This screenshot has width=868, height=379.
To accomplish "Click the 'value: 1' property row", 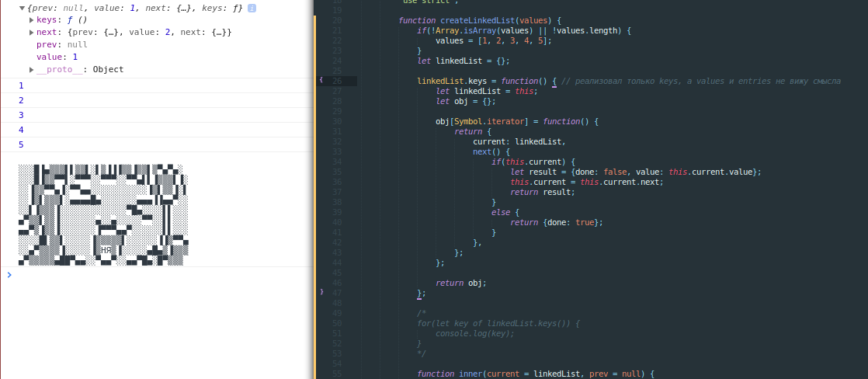I will pos(57,57).
